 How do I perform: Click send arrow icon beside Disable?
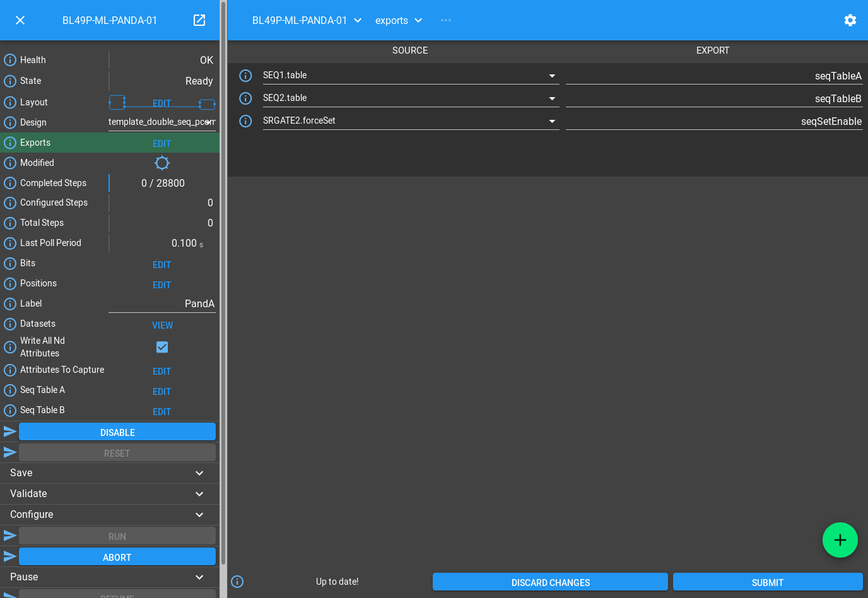[10, 431]
